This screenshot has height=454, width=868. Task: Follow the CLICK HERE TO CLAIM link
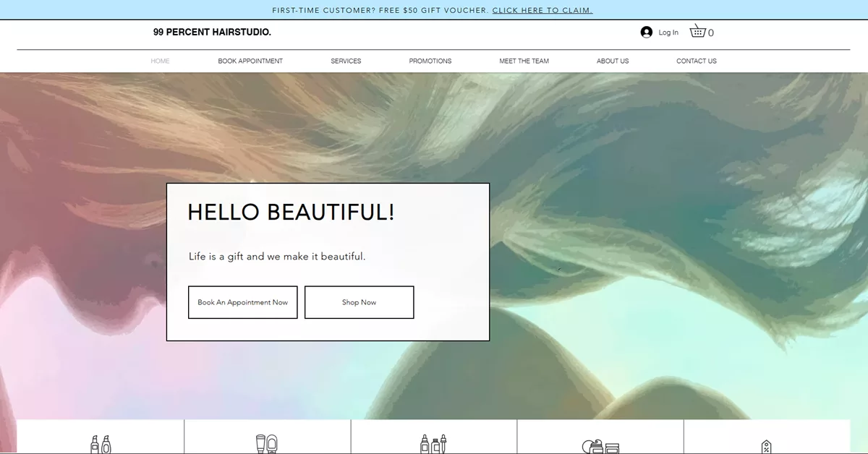[x=542, y=10]
